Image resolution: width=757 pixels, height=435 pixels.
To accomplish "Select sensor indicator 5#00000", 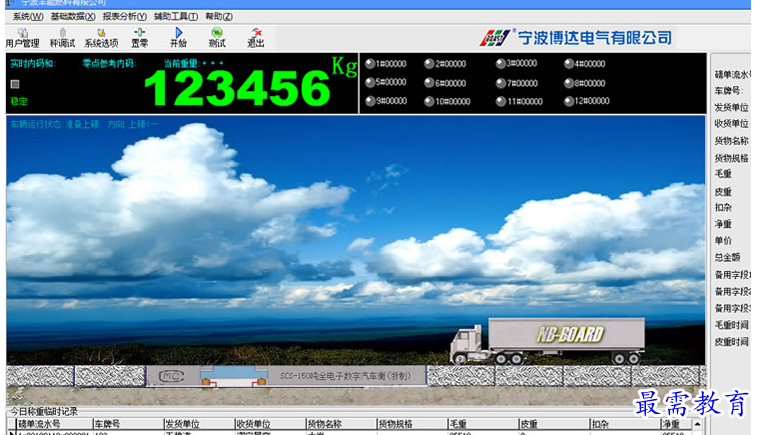I will [386, 82].
